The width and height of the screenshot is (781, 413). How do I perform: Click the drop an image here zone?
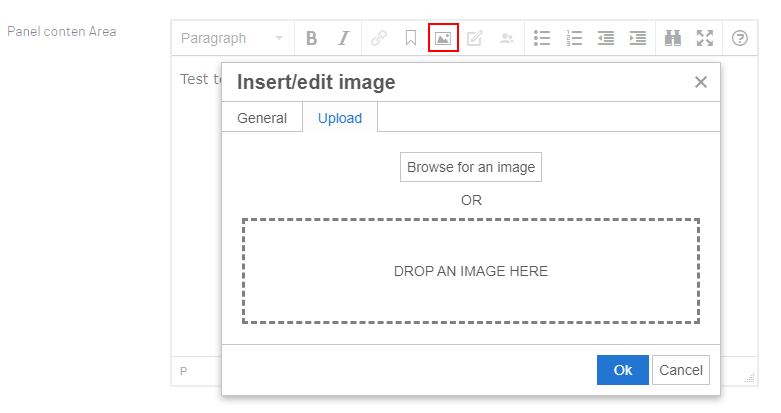471,271
